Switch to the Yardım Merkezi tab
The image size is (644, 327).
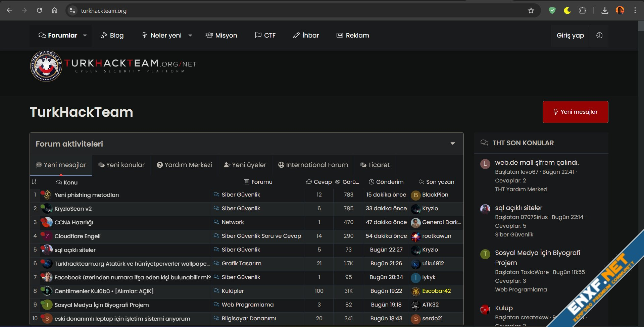pyautogui.click(x=184, y=165)
